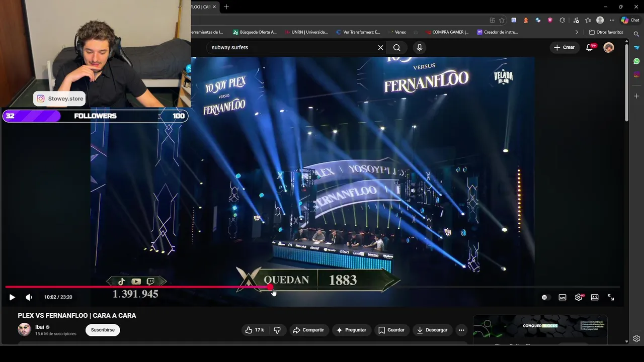Image resolution: width=644 pixels, height=362 pixels.
Task: Open the Ibai channel name link
Action: [39, 327]
